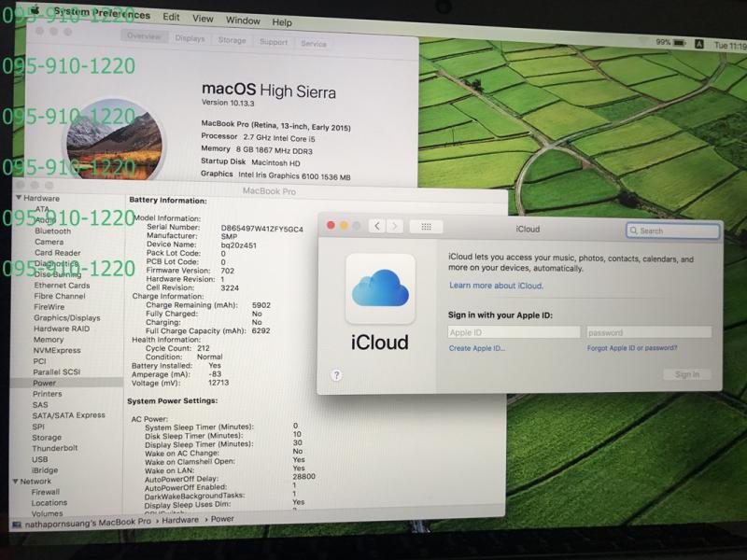The image size is (747, 560).
Task: Switch to the Displays tab
Action: pos(190,38)
